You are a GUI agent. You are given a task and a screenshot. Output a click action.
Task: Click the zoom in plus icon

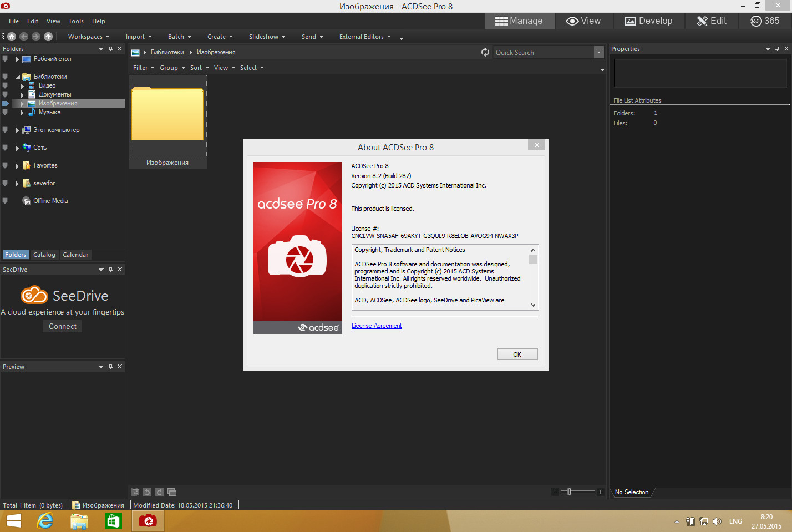(x=600, y=492)
